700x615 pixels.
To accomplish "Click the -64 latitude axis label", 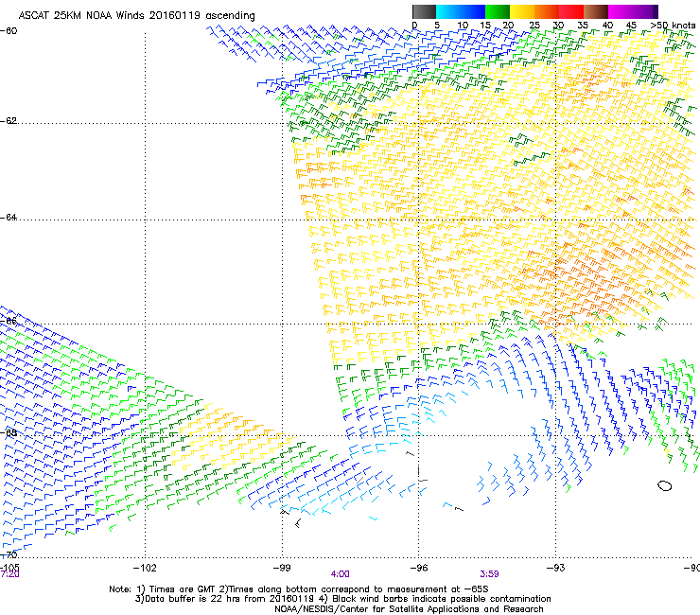I will (x=9, y=218).
